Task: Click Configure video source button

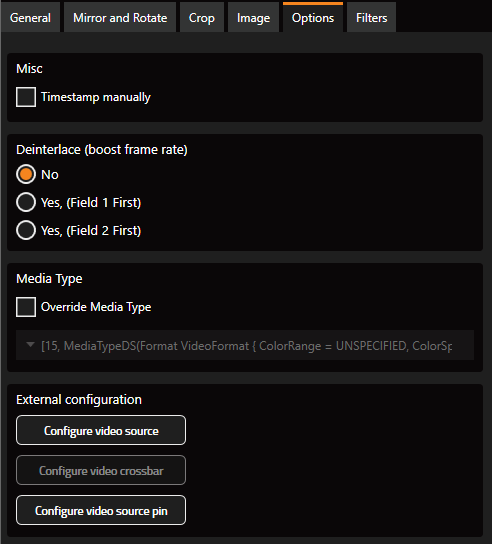Action: coord(101,430)
